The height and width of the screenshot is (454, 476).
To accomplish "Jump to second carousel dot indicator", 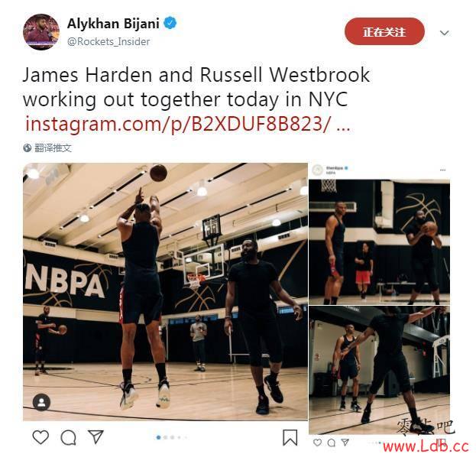I will 166,438.
